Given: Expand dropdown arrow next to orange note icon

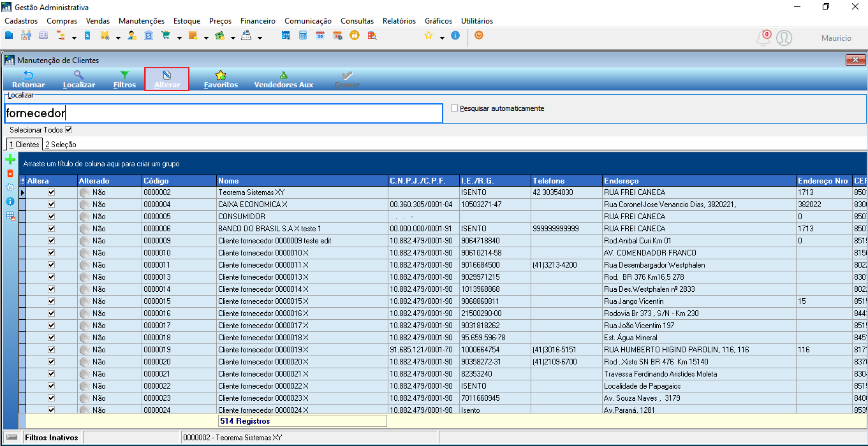Looking at the screenshot, I should tap(206, 38).
